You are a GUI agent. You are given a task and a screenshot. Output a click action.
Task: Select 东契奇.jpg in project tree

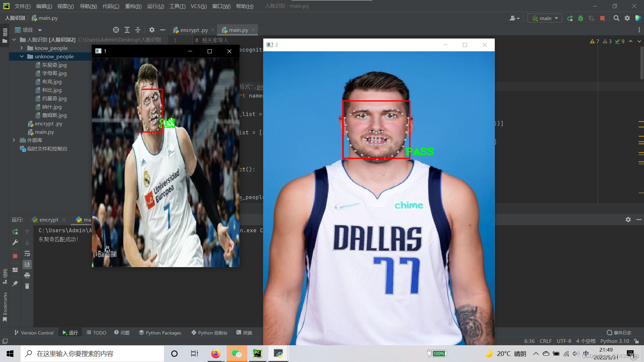51,65
